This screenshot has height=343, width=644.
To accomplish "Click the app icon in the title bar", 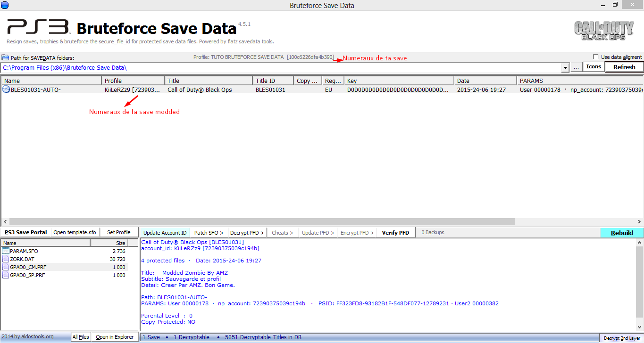I will click(5, 5).
